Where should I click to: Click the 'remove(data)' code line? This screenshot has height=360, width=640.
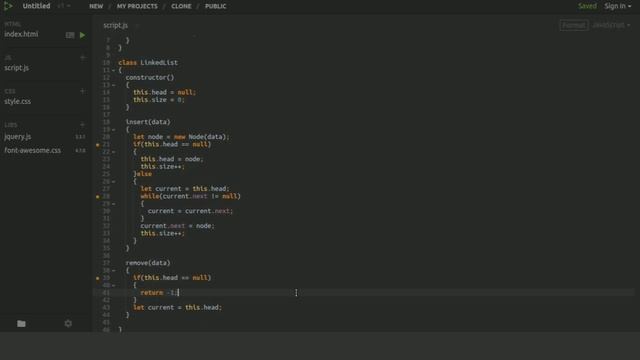pyautogui.click(x=148, y=263)
